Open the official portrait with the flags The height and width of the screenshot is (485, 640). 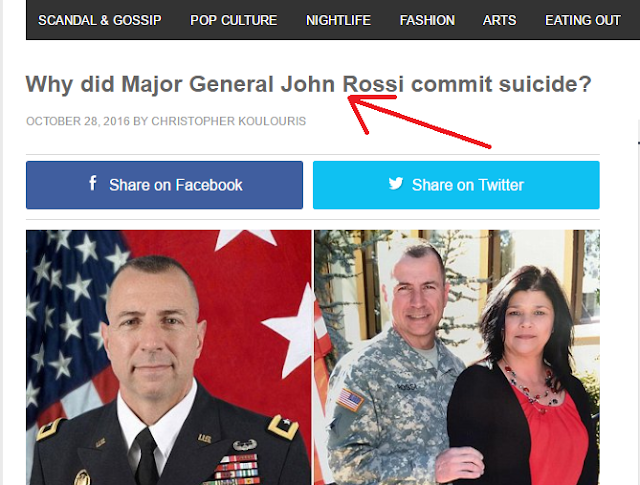coord(169,357)
